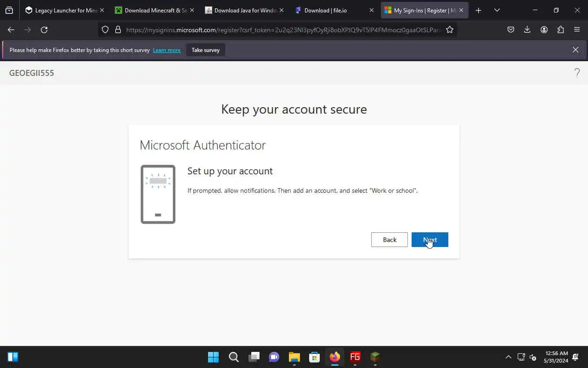The image size is (588, 368).
Task: Save page to Pocket
Action: tap(510, 29)
